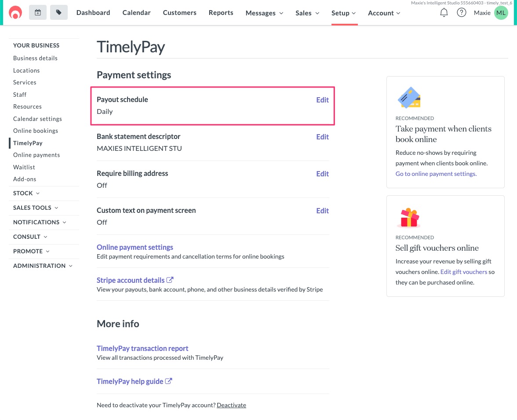Click external link icon beside Stripe account details
The width and height of the screenshot is (517, 420).
coord(170,280)
